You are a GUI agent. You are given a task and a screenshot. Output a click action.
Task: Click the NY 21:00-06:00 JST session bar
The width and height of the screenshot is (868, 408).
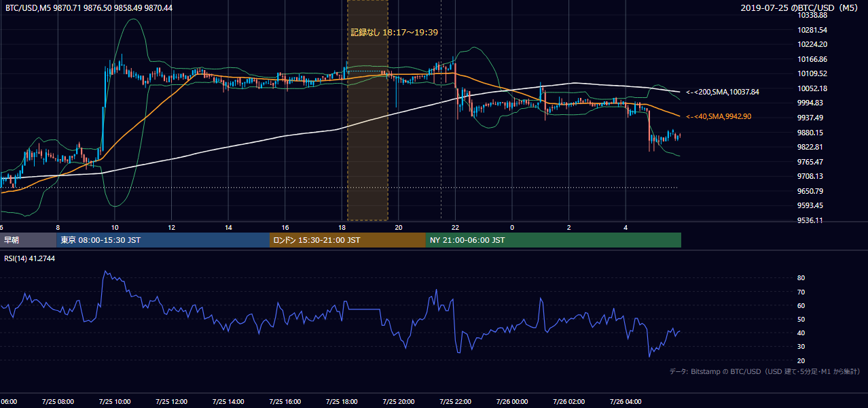[554, 240]
